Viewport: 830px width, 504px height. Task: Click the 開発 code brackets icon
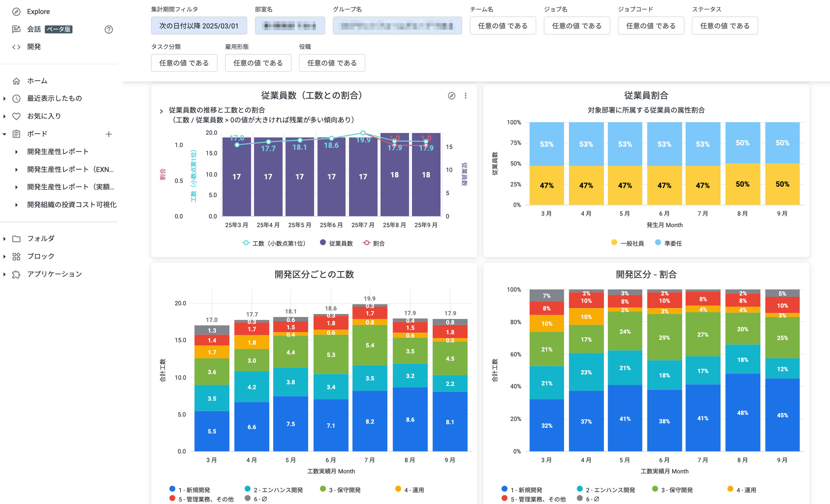pyautogui.click(x=16, y=47)
